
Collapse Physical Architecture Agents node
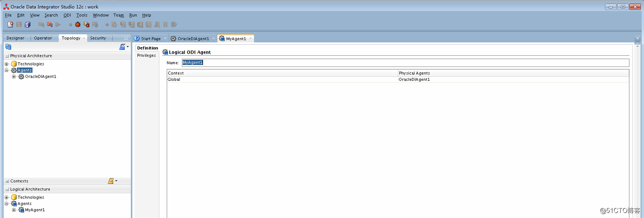(6, 70)
